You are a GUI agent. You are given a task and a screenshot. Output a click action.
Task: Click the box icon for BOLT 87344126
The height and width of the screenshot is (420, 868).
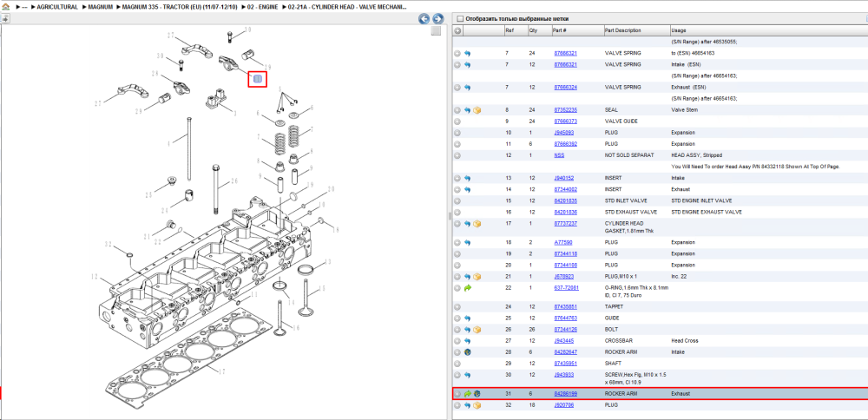click(477, 329)
